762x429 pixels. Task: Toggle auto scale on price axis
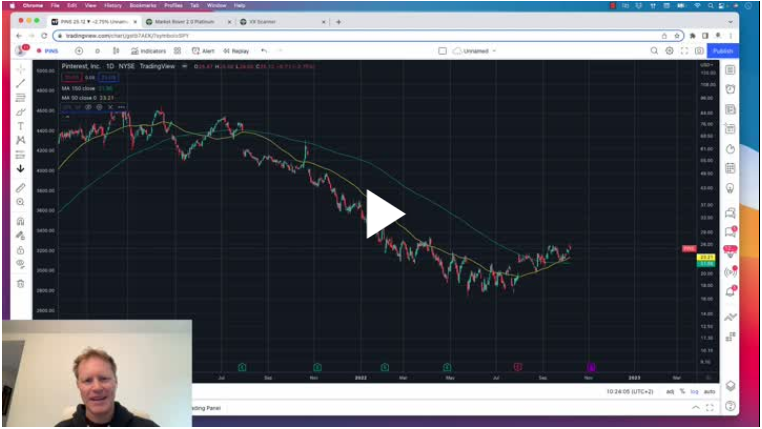(710, 392)
